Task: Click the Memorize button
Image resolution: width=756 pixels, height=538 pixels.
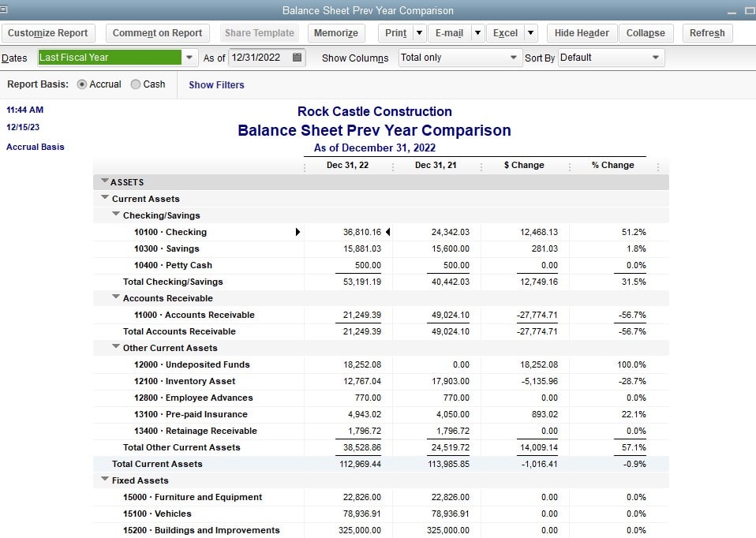Action: (x=335, y=33)
